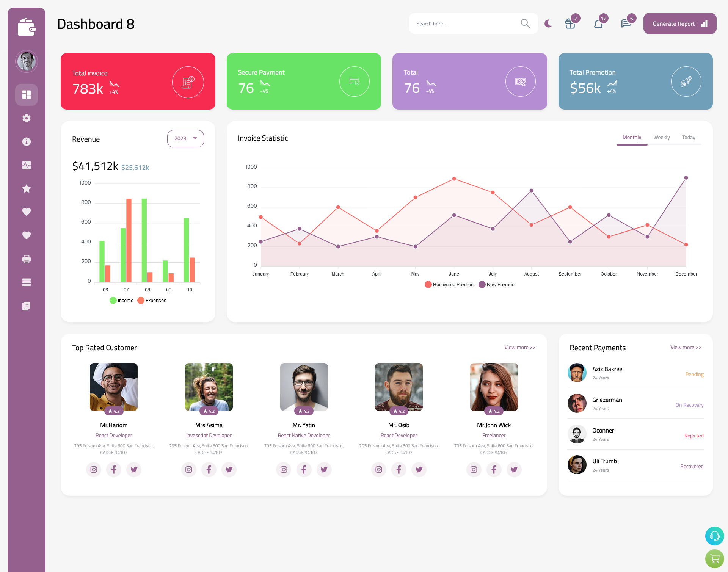Screen dimensions: 728x572
Task: Click View more link in Top Rated Customer
Action: pos(519,347)
